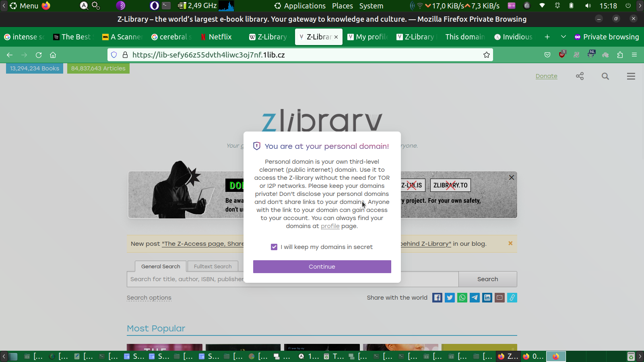Launch Firefox from the top panel
The width and height of the screenshot is (644, 362).
coord(46,6)
